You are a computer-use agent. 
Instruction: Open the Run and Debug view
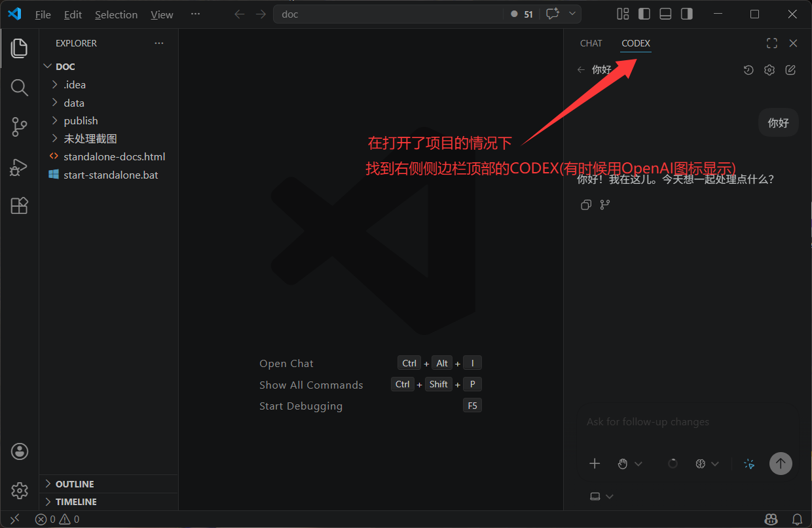19,167
